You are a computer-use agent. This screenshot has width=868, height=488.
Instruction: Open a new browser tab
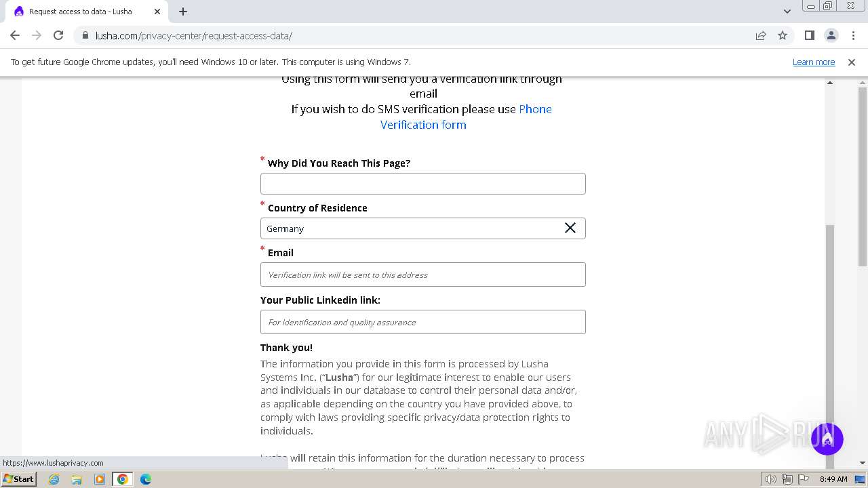click(183, 12)
